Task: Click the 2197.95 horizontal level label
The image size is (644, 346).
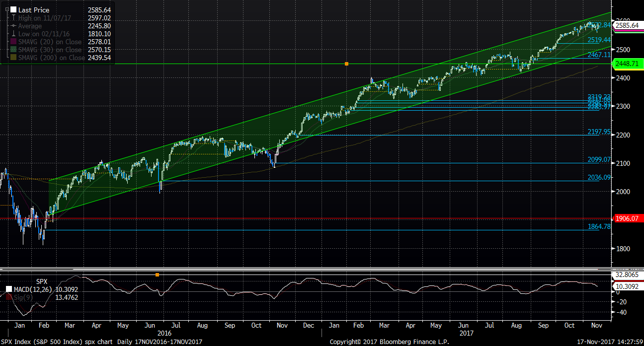Action: coord(599,132)
